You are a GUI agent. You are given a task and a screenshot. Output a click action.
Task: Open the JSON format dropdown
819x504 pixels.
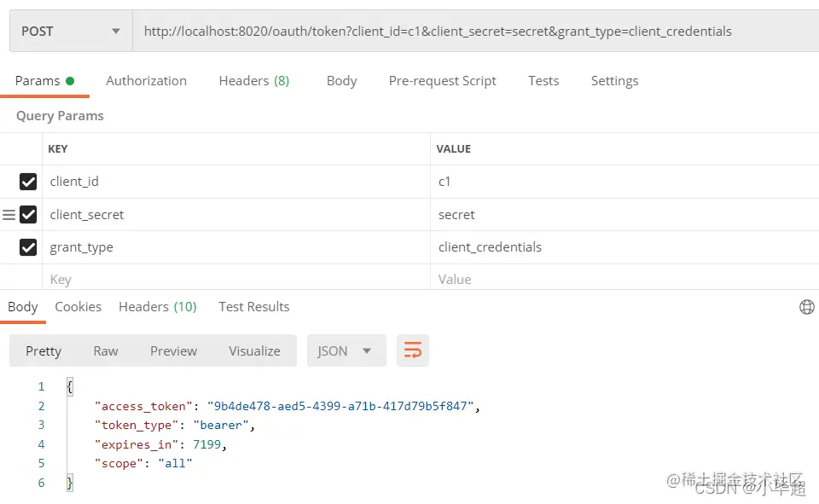click(x=346, y=350)
